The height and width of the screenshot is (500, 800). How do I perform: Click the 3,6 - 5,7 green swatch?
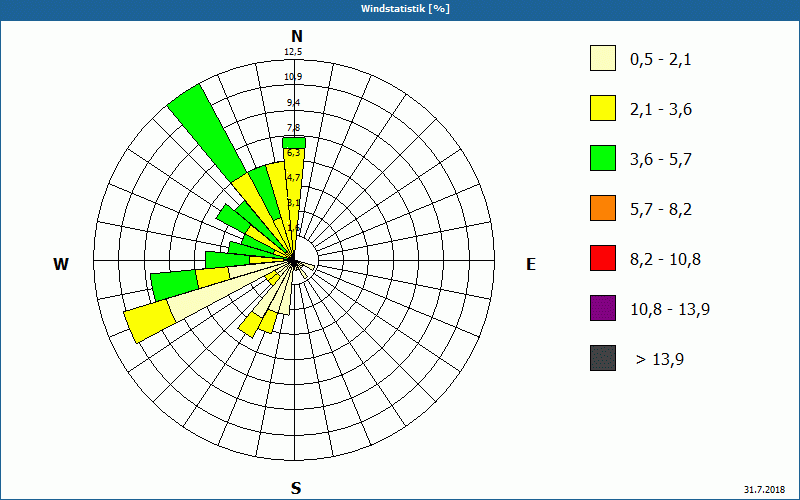(x=603, y=158)
